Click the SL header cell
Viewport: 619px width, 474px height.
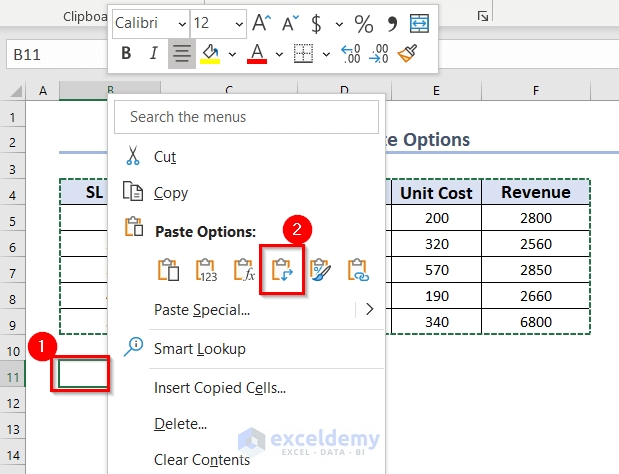[x=84, y=193]
